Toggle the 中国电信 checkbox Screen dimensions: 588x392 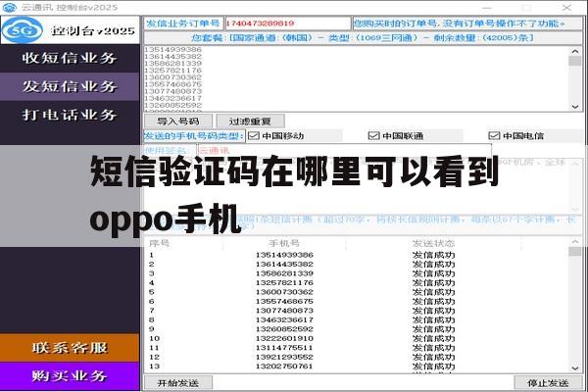(x=494, y=135)
